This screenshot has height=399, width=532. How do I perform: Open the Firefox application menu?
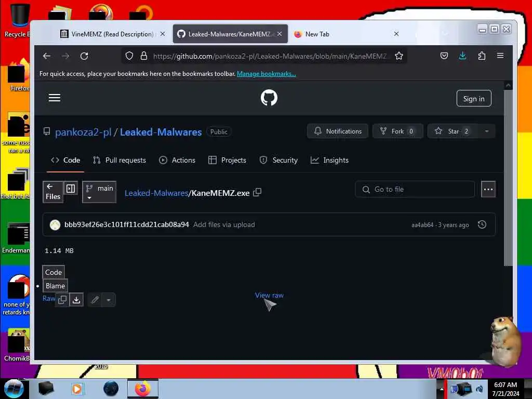click(500, 56)
